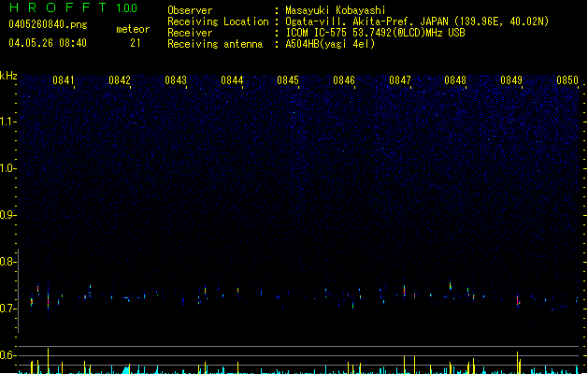This screenshot has height=374, width=588.
Task: Click the 0849 time marker
Action: [x=511, y=80]
